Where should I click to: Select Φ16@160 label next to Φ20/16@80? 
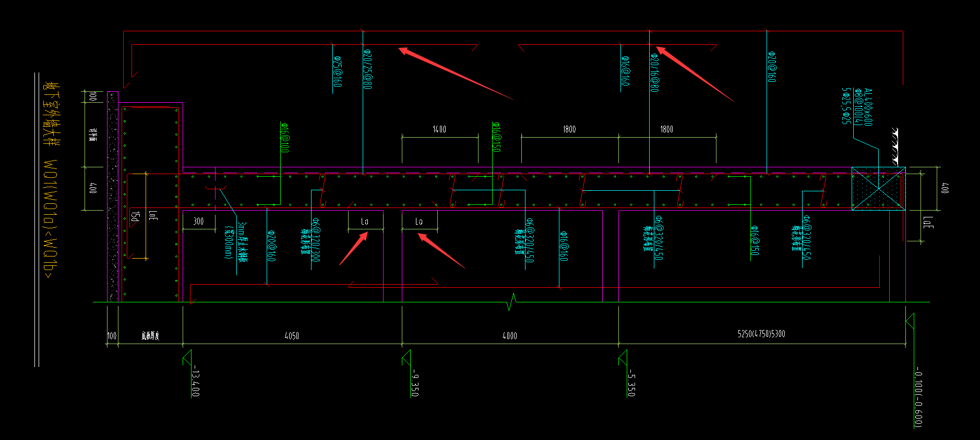pyautogui.click(x=625, y=71)
